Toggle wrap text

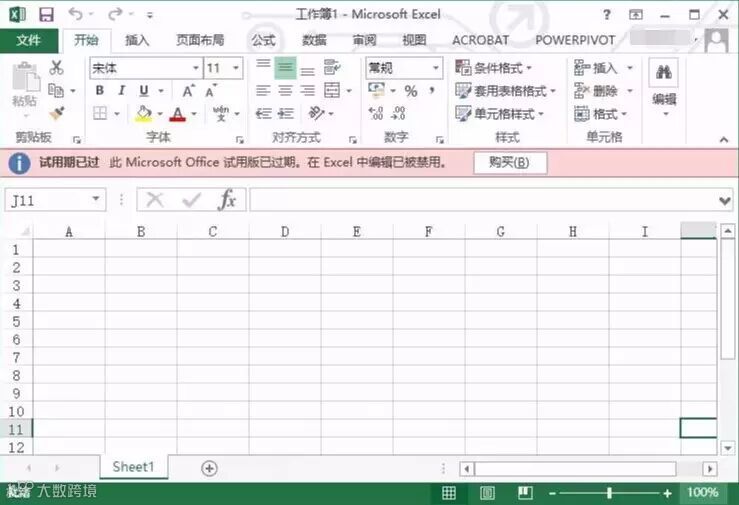[332, 67]
